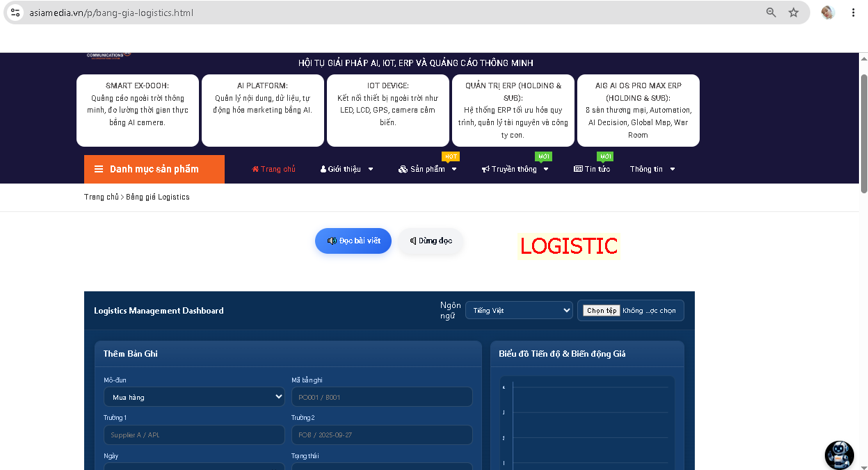Click the IOT DEVICE info card
Viewport: 868px width, 470px height.
click(388, 111)
